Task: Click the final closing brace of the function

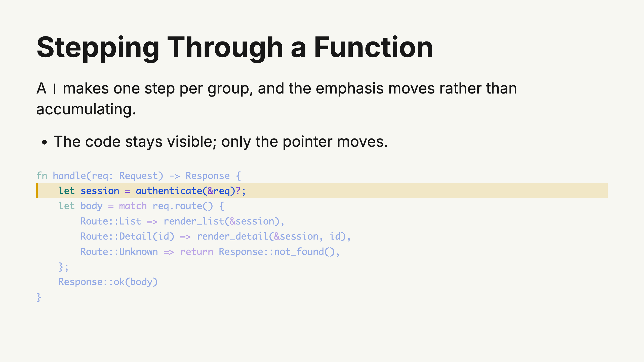Action: [x=39, y=297]
